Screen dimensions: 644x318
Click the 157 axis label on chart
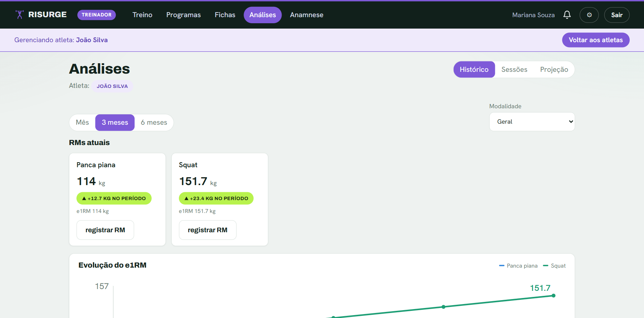pos(102,286)
